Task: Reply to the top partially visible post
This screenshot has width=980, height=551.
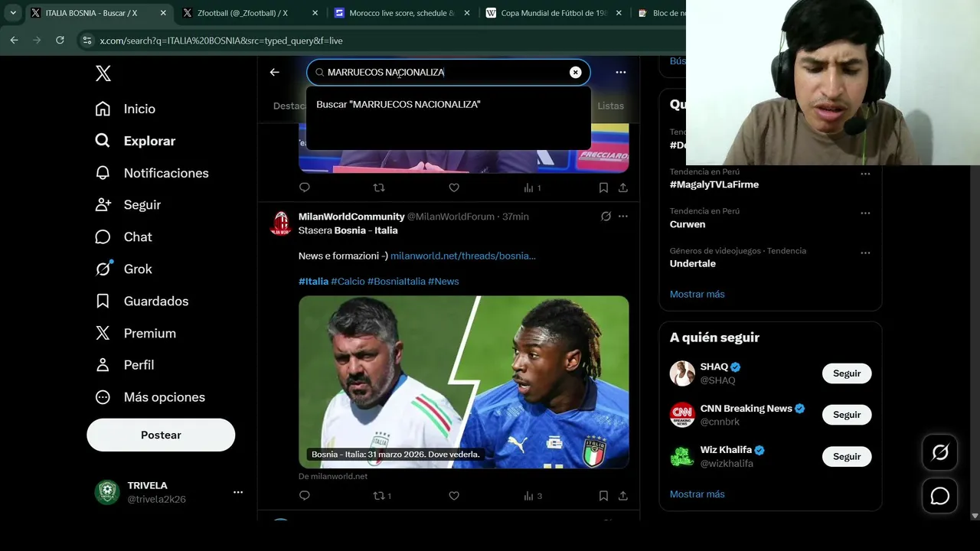Action: [x=305, y=187]
